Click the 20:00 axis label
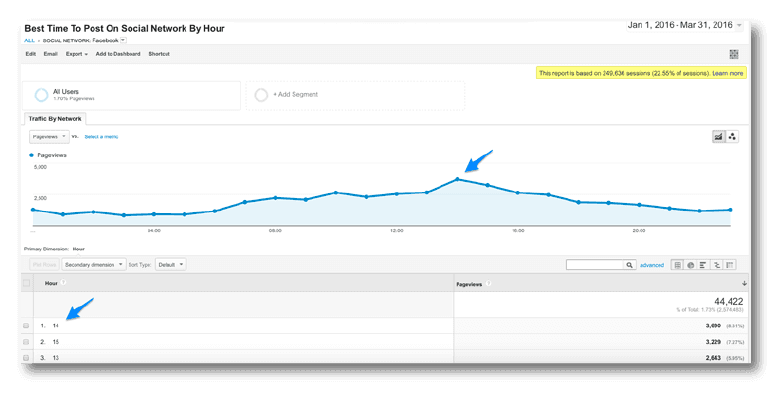The image size is (769, 409). pos(639,230)
